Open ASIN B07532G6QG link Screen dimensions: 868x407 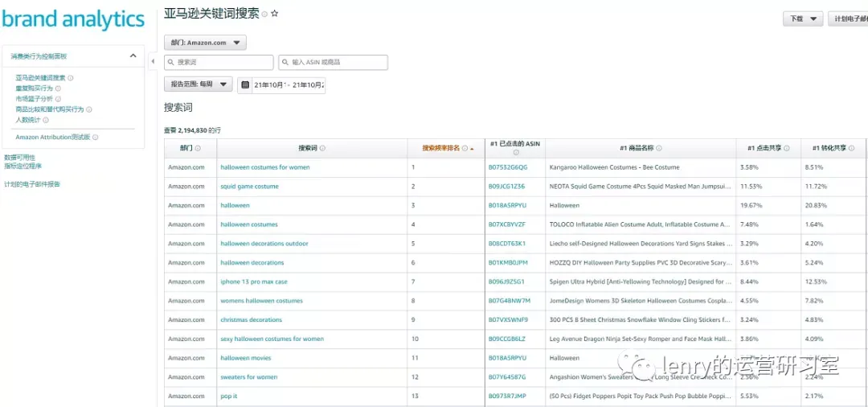(x=508, y=167)
